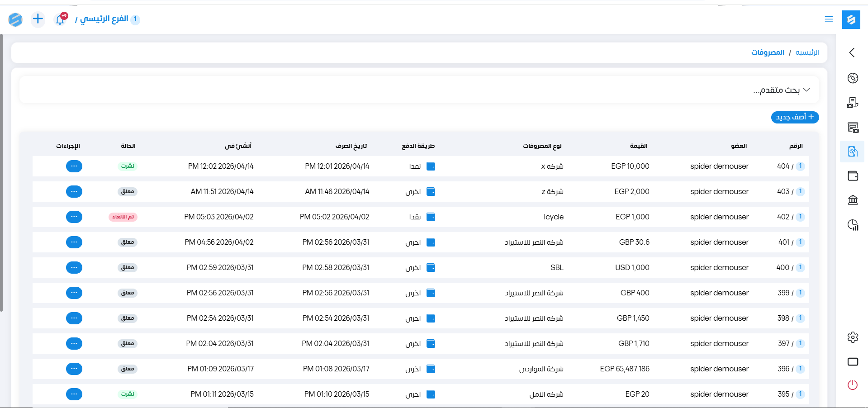
Task: Open the bank icon in sidebar
Action: (x=853, y=200)
